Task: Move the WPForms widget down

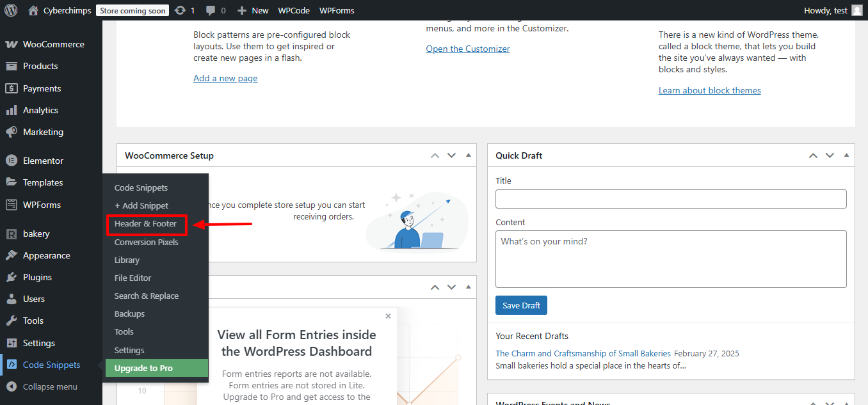Action: 451,287
